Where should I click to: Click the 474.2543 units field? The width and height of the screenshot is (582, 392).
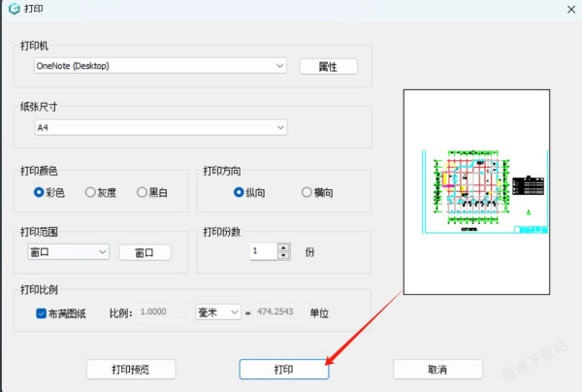click(x=281, y=311)
